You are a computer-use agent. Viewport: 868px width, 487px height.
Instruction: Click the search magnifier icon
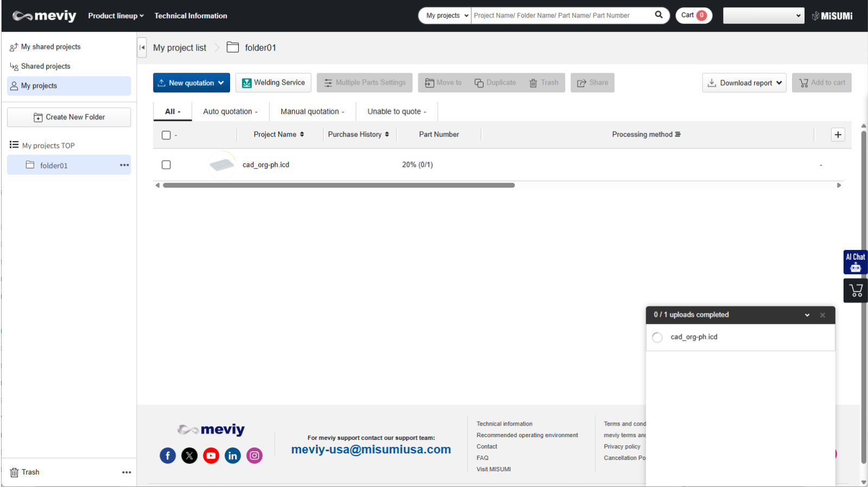tap(659, 15)
